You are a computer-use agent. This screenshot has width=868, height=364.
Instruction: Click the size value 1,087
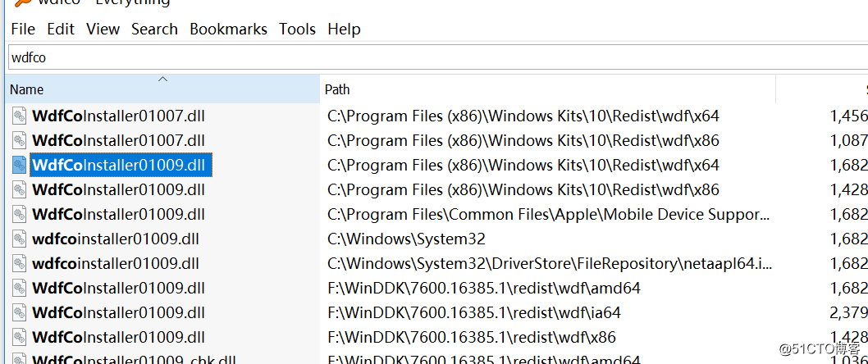coord(848,140)
